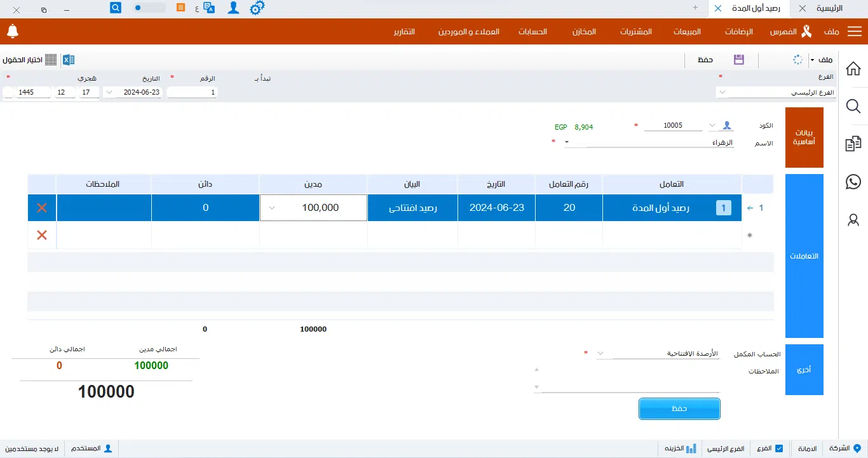Open ملف in the orange menu bar

[831, 32]
